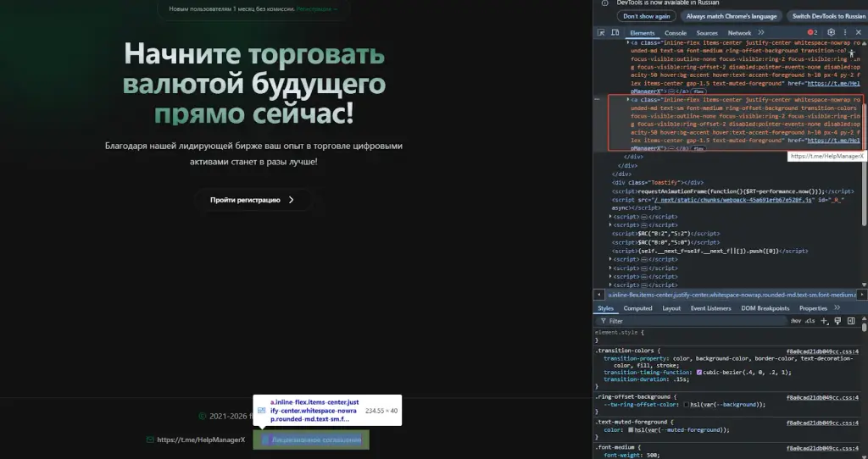Click the copyright icon in the page footer
868x459 pixels.
pos(202,416)
